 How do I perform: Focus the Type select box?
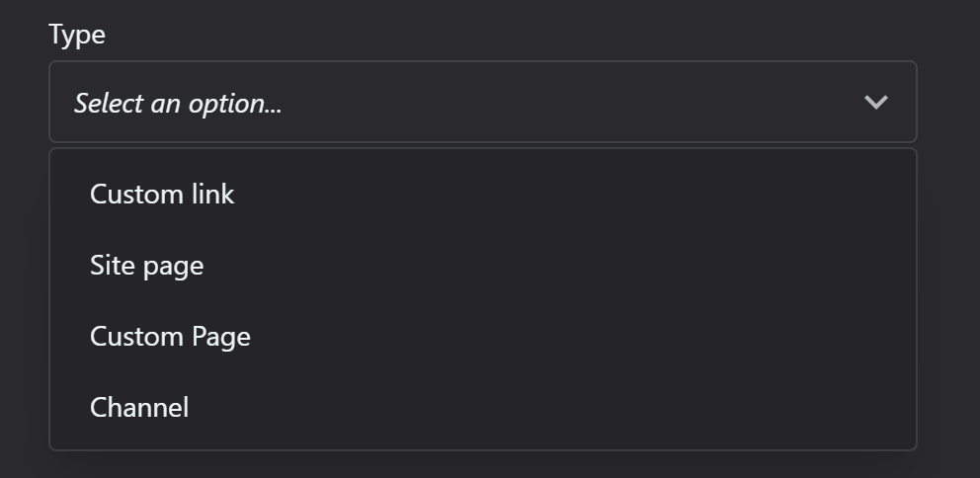point(482,102)
